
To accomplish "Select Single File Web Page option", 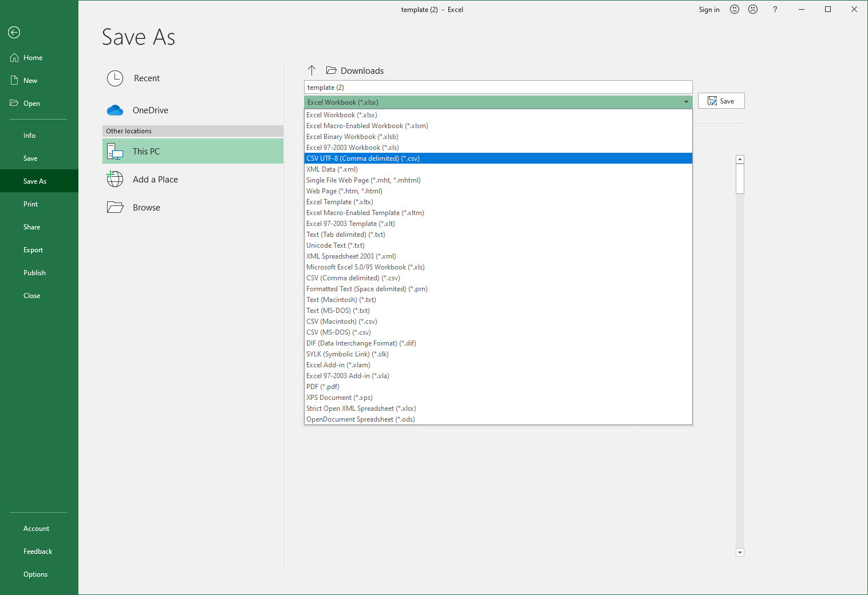I will [498, 180].
